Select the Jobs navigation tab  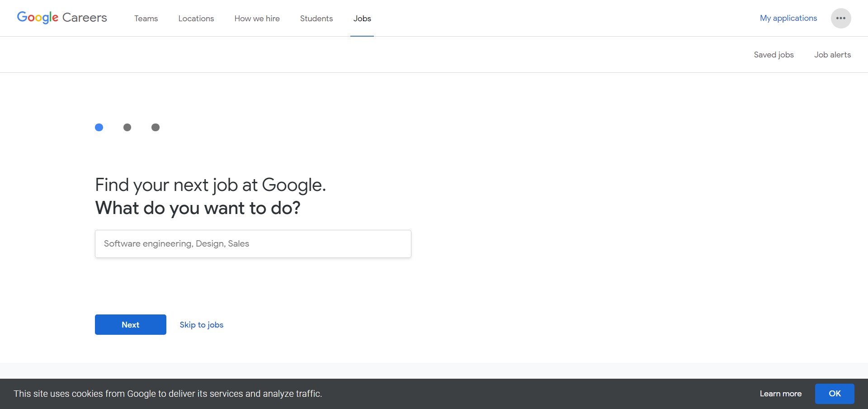pos(362,19)
